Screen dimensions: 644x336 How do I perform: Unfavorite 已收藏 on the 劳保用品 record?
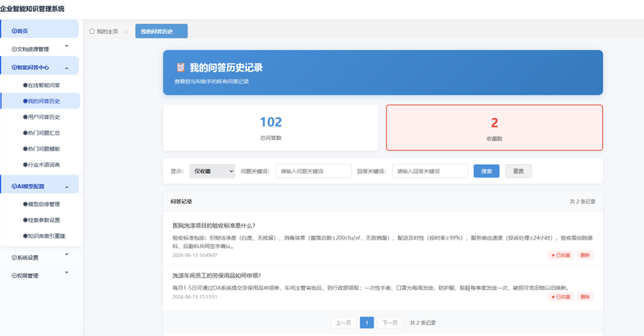tap(560, 297)
